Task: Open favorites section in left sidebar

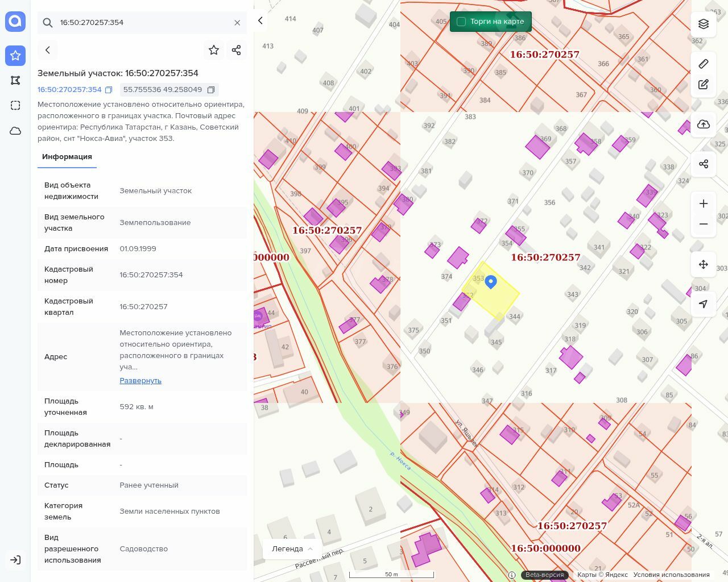Action: point(15,55)
